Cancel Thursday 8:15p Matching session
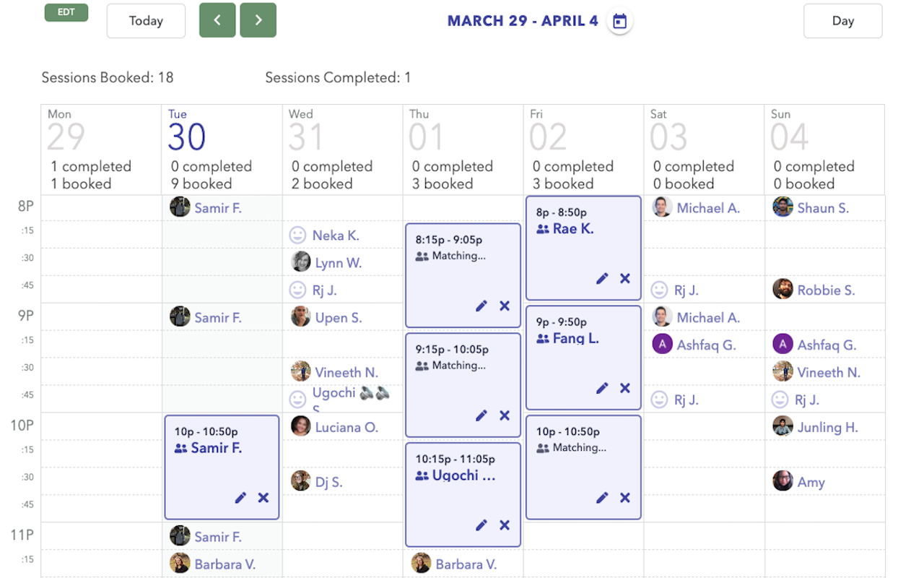This screenshot has height=578, width=924. [x=505, y=306]
